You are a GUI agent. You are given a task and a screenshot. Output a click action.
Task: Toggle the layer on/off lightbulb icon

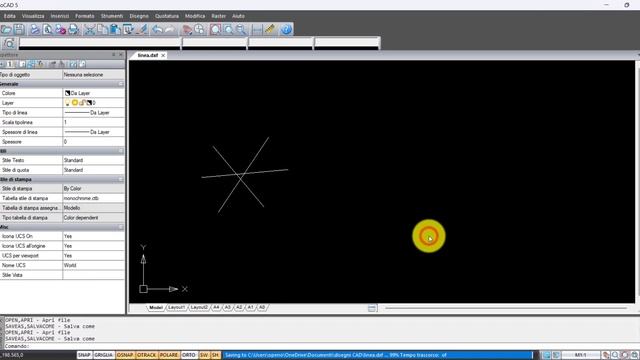(x=67, y=103)
